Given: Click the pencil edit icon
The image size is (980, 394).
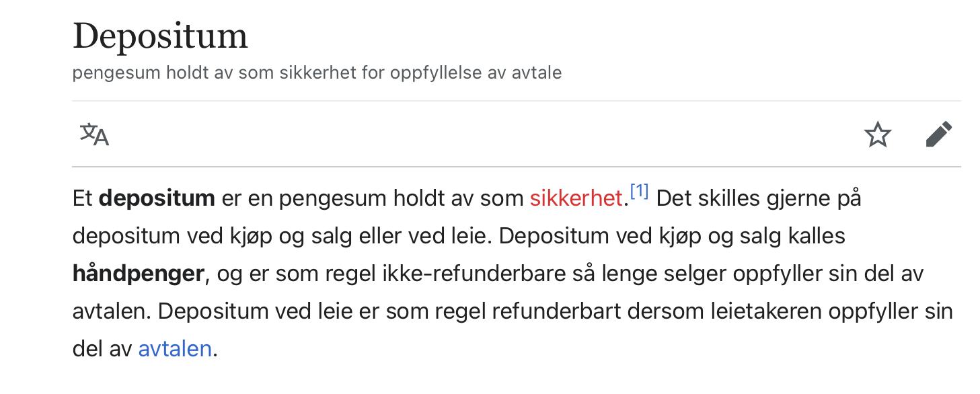Looking at the screenshot, I should pos(939,134).
